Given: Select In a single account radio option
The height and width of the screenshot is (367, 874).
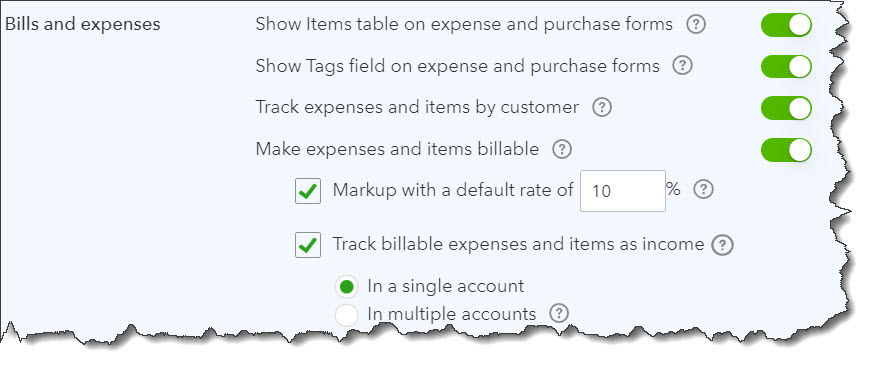Looking at the screenshot, I should pyautogui.click(x=346, y=287).
